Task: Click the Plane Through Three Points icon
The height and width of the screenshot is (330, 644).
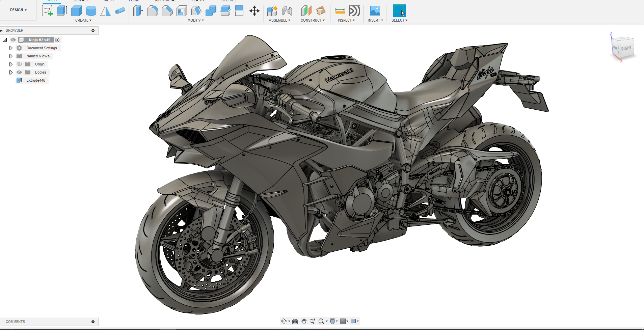Action: [321, 11]
